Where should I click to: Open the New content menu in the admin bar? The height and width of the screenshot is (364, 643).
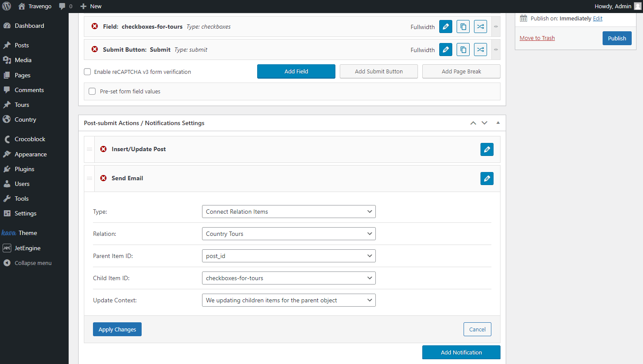pos(91,6)
